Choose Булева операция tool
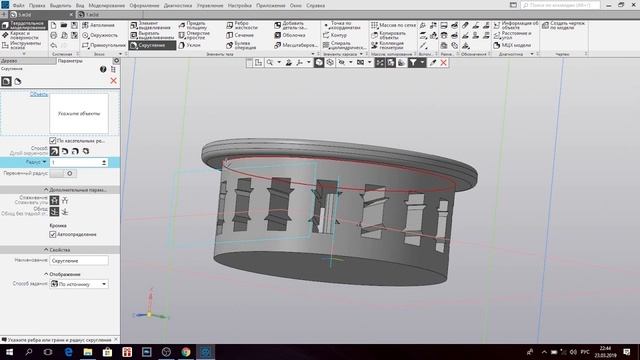640x360 pixels. pos(241,45)
